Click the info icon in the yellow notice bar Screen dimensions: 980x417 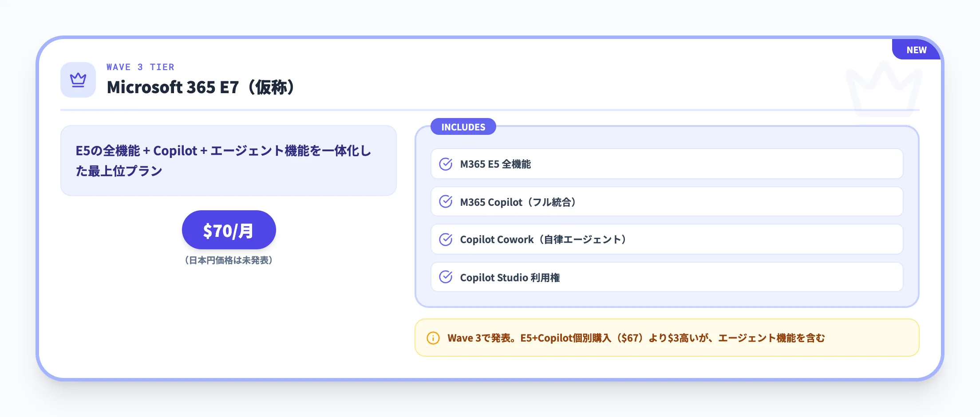click(x=433, y=338)
